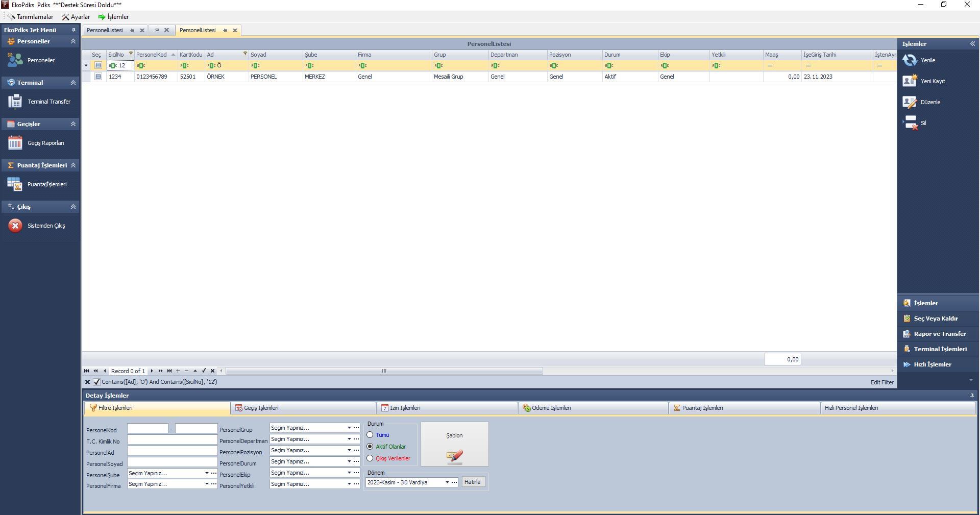Click the Düzenle edit icon
Image resolution: width=980 pixels, height=515 pixels.
point(910,102)
